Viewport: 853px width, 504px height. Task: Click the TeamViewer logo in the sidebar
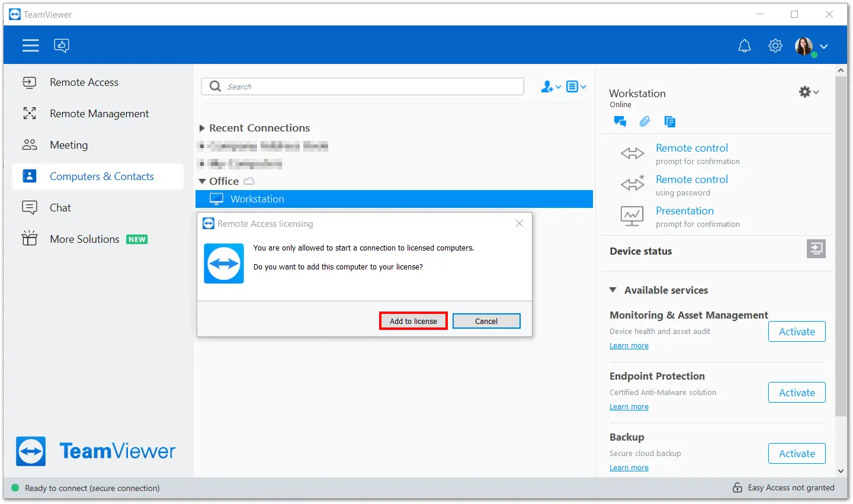coord(96,451)
